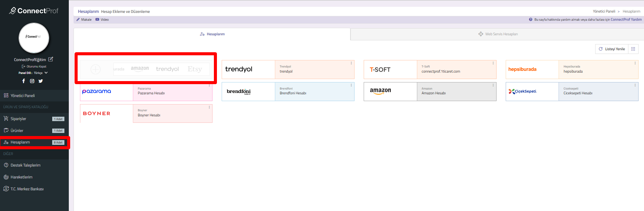Open Ürünler menu item

click(x=34, y=131)
